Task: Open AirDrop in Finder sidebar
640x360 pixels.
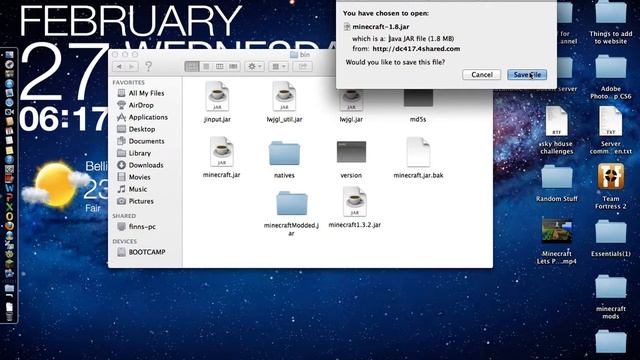Action: pos(136,105)
